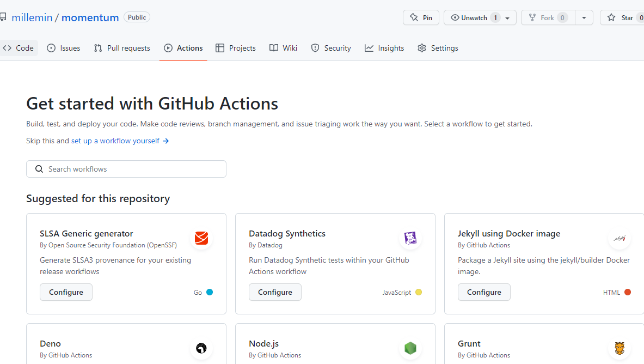The image size is (644, 364).
Task: Click 'Get started with GitHub Actions' heading
Action: point(152,104)
